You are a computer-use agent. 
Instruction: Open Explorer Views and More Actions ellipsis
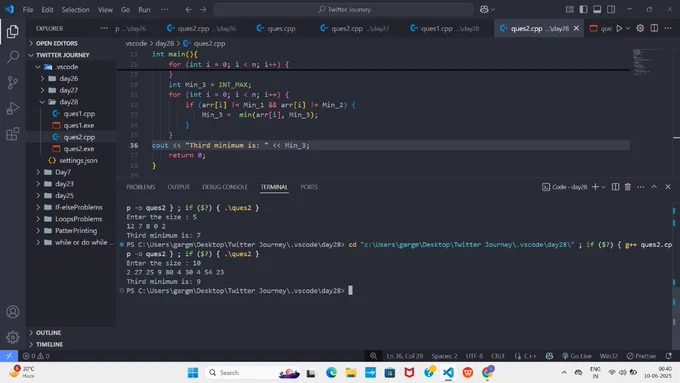pos(104,28)
